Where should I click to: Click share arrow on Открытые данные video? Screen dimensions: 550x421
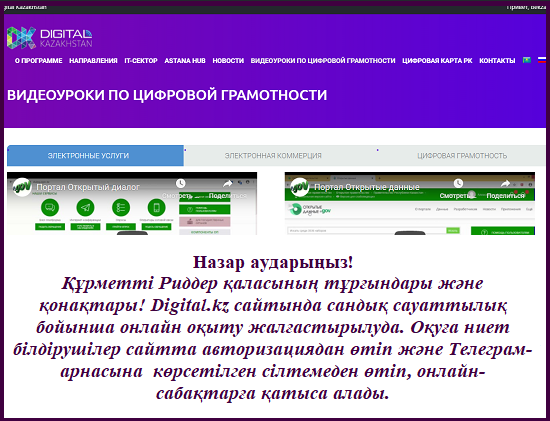coord(505,183)
